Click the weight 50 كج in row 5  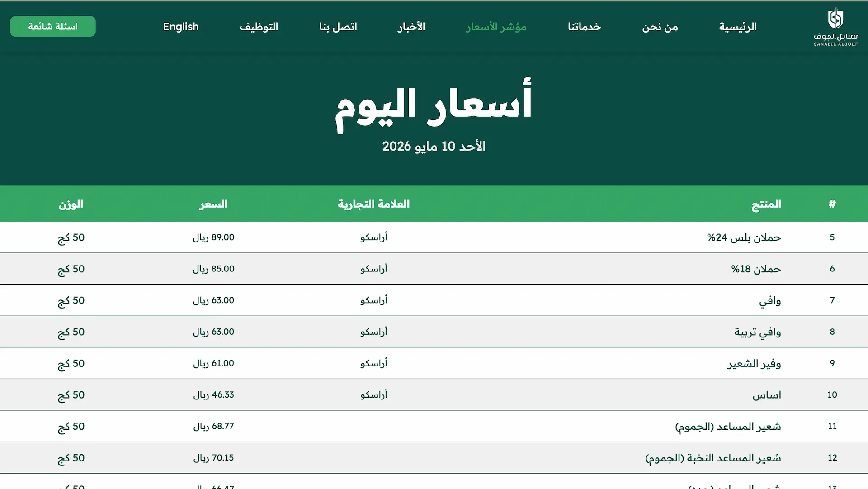[71, 238]
